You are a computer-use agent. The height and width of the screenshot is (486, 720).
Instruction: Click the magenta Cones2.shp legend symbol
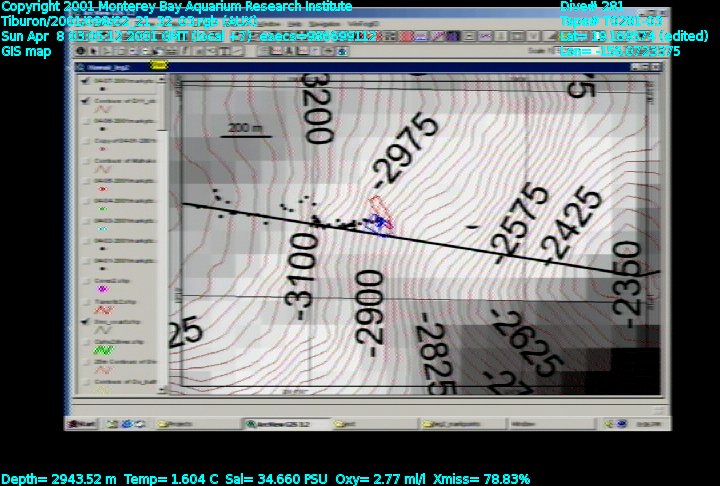(100, 289)
